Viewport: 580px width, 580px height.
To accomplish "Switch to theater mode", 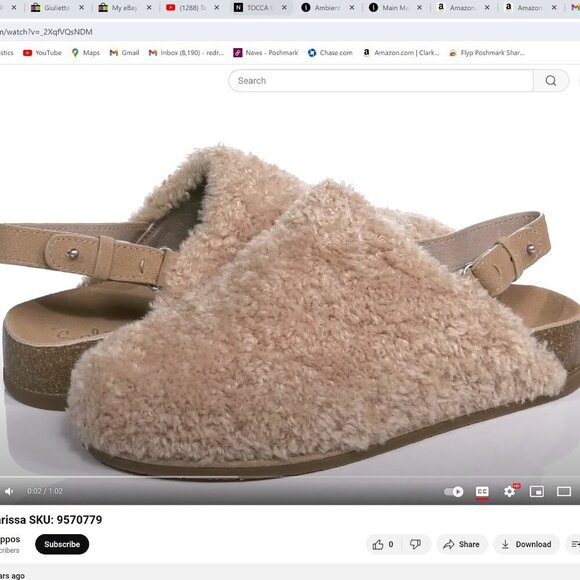I will click(564, 491).
